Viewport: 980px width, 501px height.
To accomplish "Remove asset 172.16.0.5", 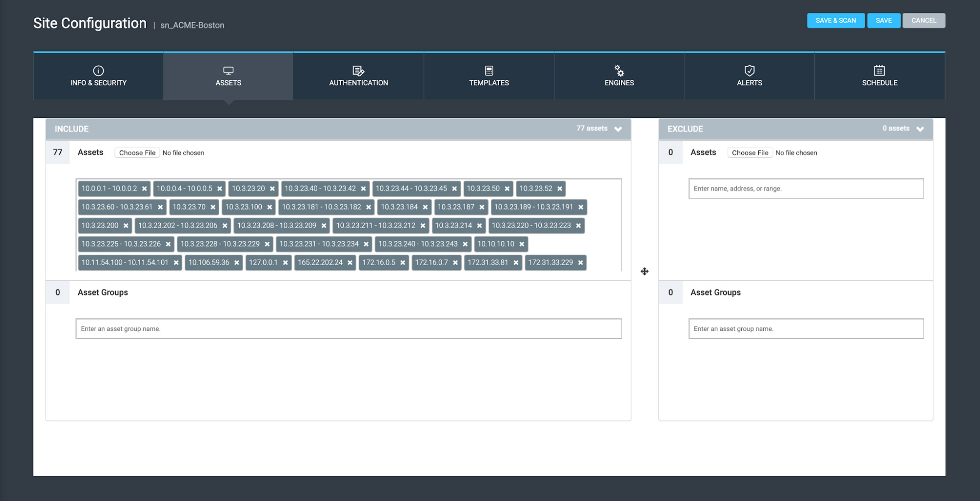I will 402,263.
